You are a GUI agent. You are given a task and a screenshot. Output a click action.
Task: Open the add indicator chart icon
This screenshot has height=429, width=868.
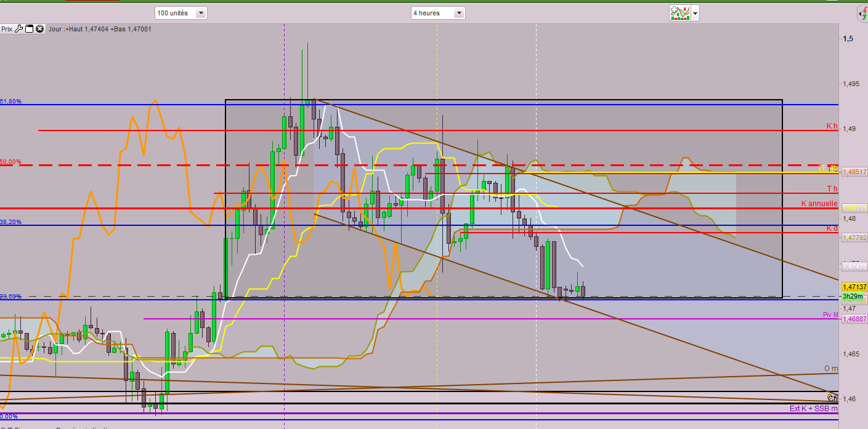click(680, 12)
